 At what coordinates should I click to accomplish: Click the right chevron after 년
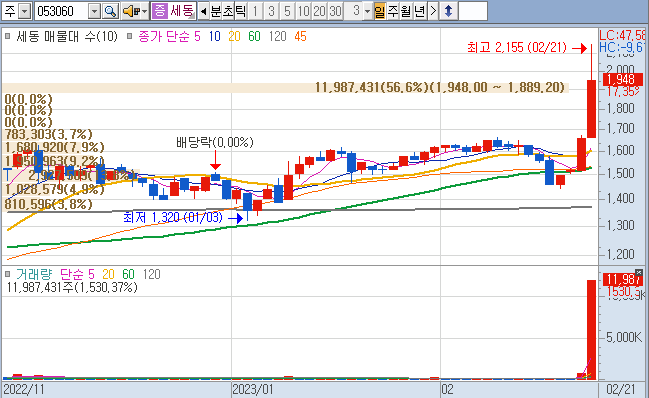[x=433, y=11]
